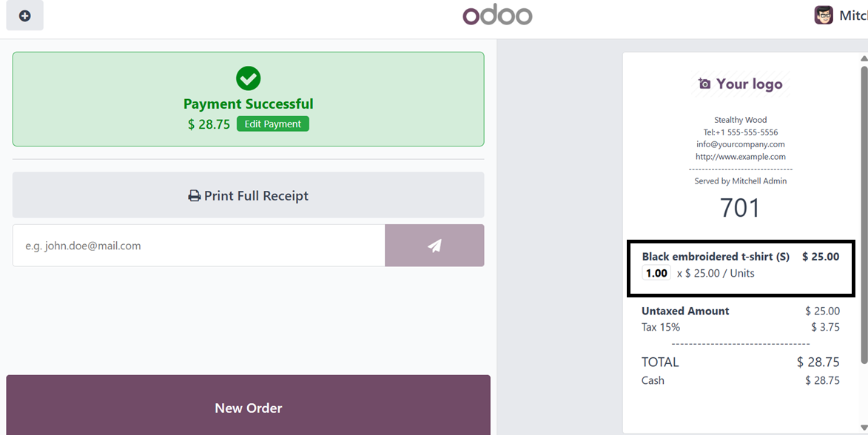Click the order number 701
The height and width of the screenshot is (435, 868).
740,209
